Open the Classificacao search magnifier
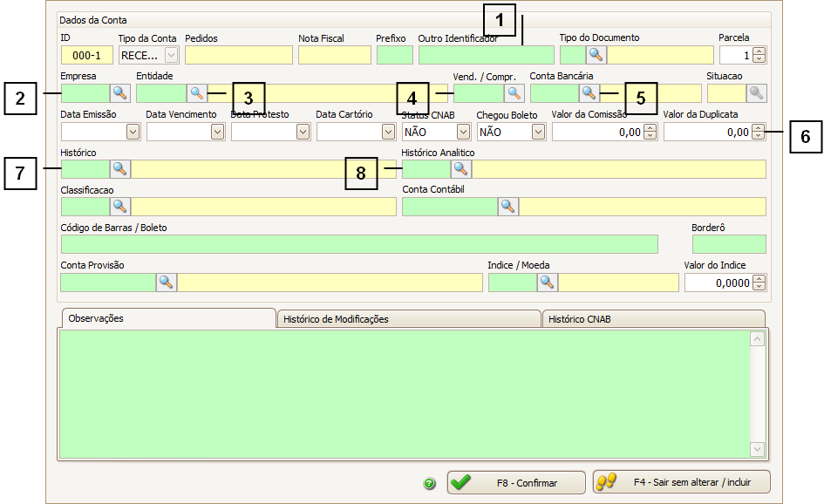This screenshot has height=504, width=824. 119,207
